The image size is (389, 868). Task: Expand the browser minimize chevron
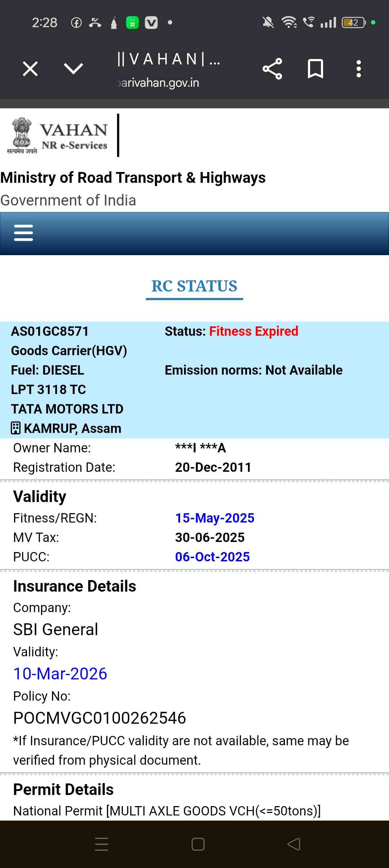[x=73, y=68]
